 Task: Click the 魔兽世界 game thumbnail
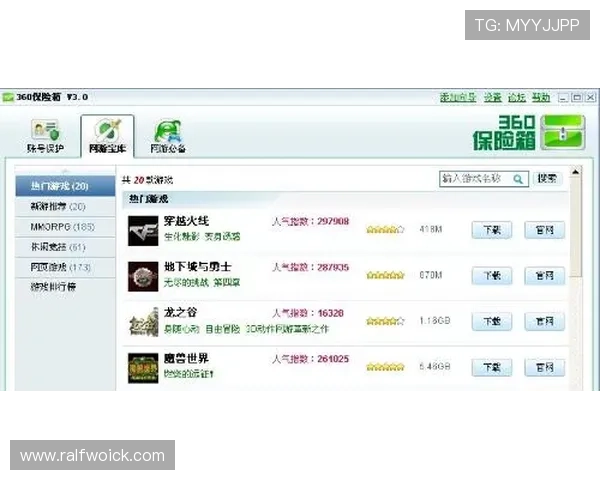(x=143, y=368)
